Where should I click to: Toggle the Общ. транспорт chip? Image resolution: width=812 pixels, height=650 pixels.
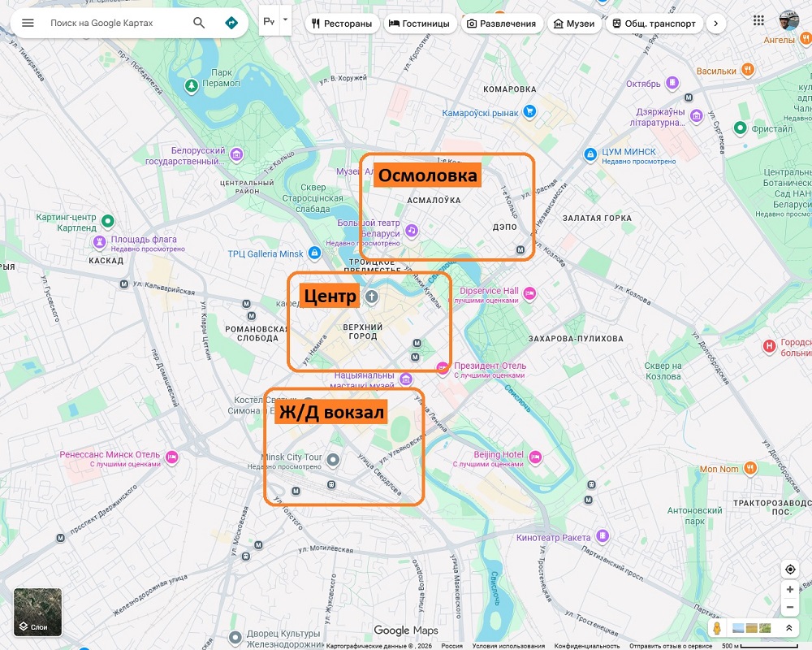click(x=654, y=24)
